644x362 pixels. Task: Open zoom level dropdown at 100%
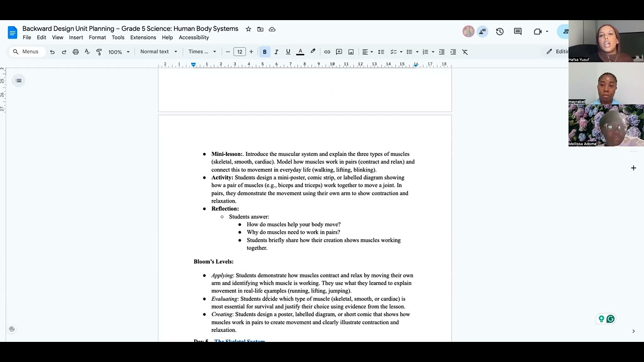(x=119, y=52)
